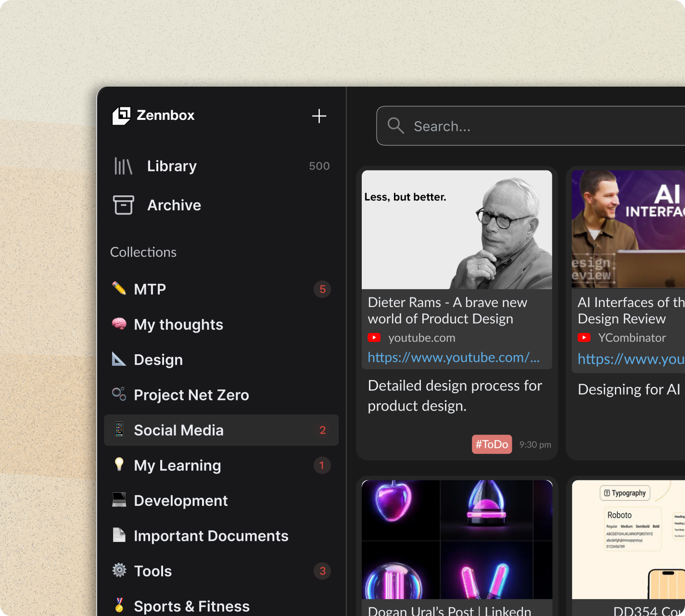Click the page icon beside Important Documents
This screenshot has width=685, height=616.
point(119,535)
